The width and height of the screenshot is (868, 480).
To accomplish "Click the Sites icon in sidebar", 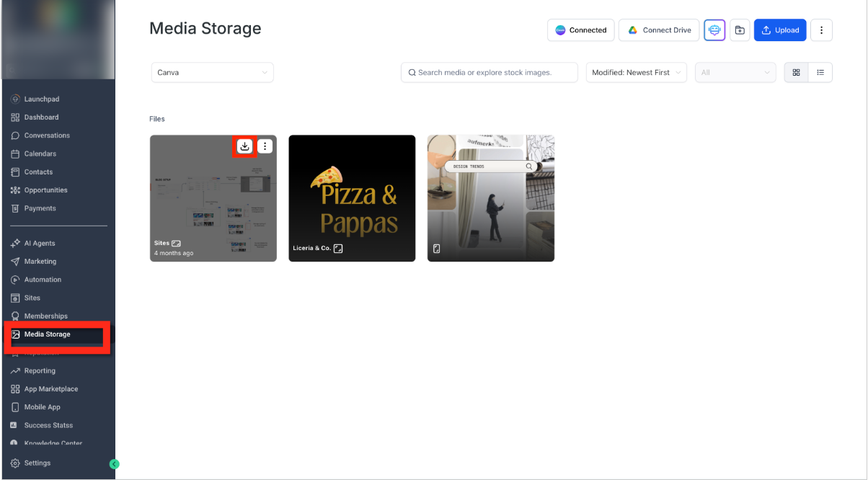I will coord(15,298).
